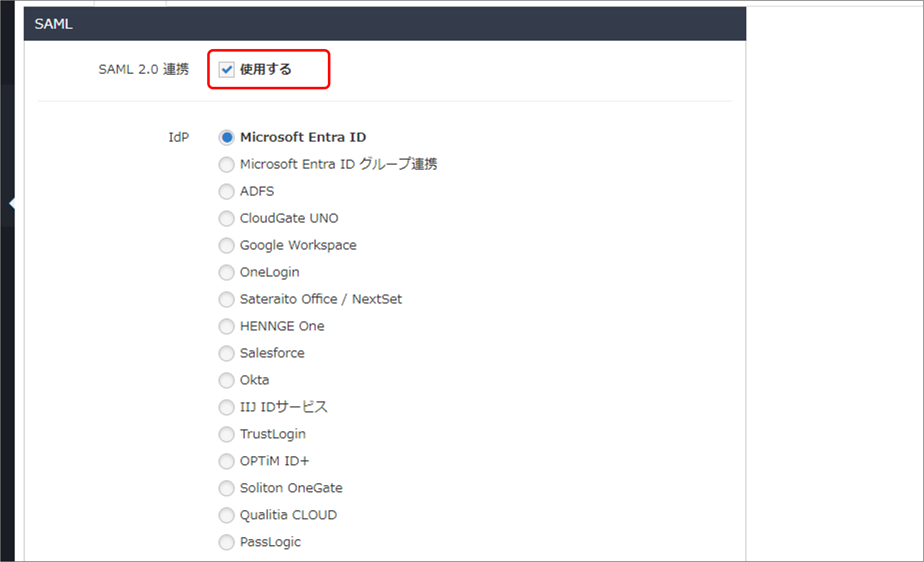The width and height of the screenshot is (924, 562).
Task: Select the OneLogin radio button
Action: click(x=226, y=272)
